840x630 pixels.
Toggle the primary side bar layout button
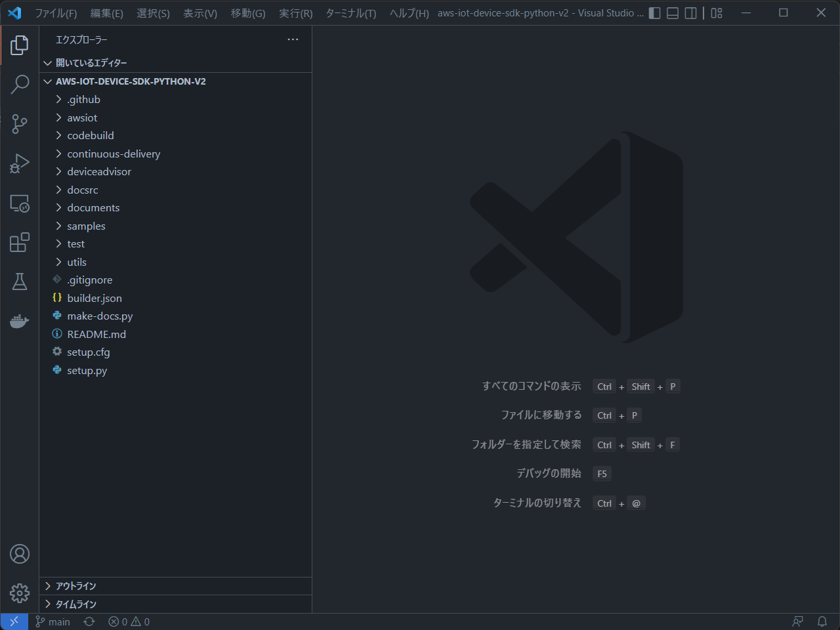(x=655, y=13)
